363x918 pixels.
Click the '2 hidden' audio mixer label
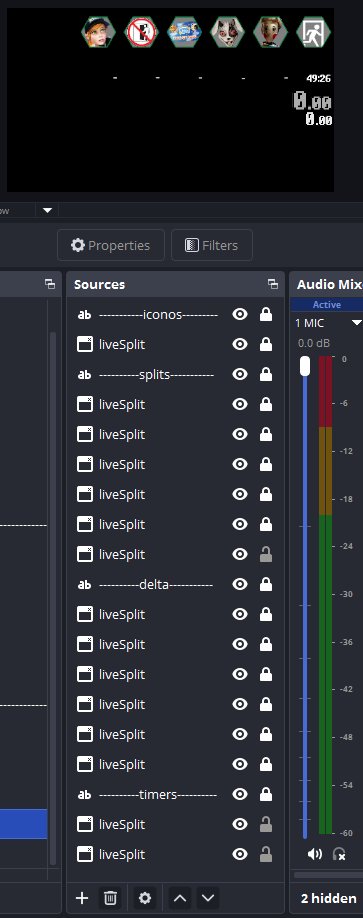coord(328,898)
